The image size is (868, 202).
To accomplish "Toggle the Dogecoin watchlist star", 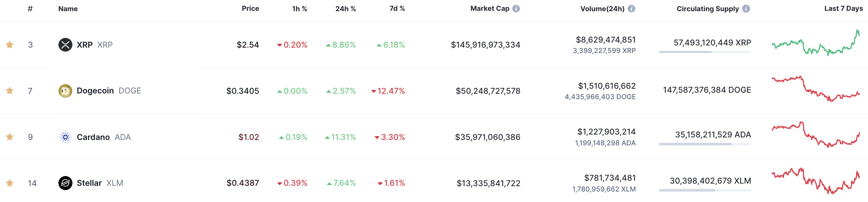I will tap(10, 91).
